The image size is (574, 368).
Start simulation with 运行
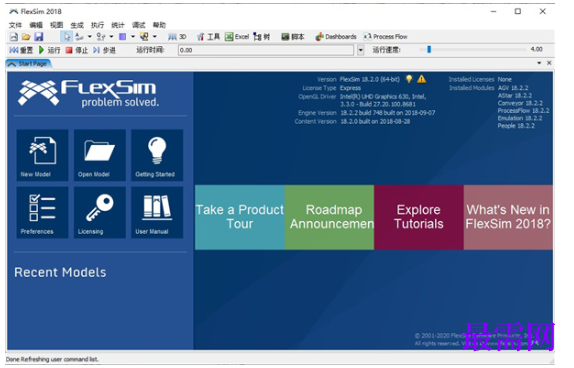click(x=49, y=50)
